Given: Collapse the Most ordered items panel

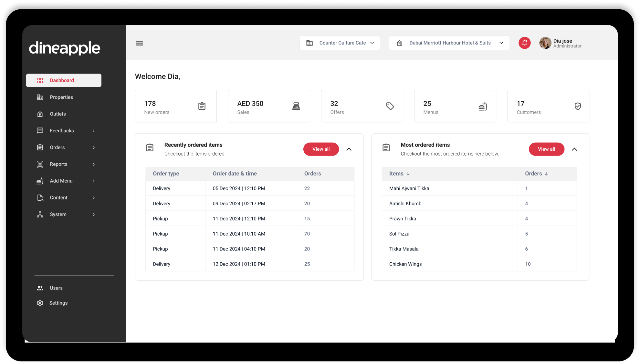Looking at the screenshot, I should point(574,149).
